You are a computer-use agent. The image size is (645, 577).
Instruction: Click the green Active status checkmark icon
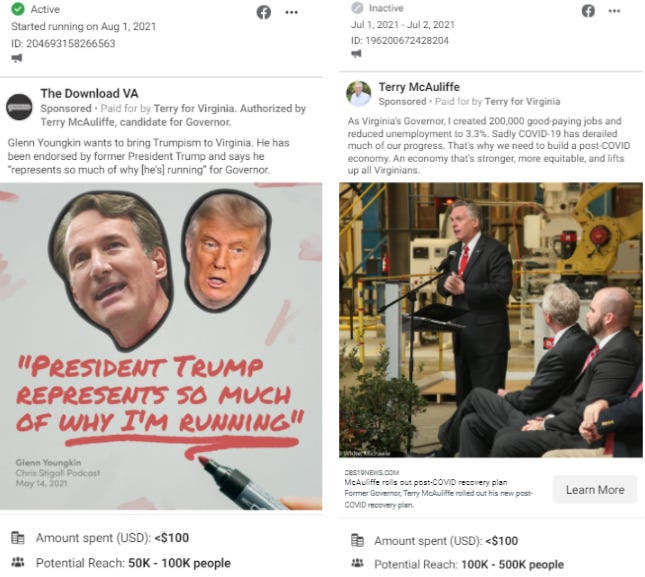18,9
